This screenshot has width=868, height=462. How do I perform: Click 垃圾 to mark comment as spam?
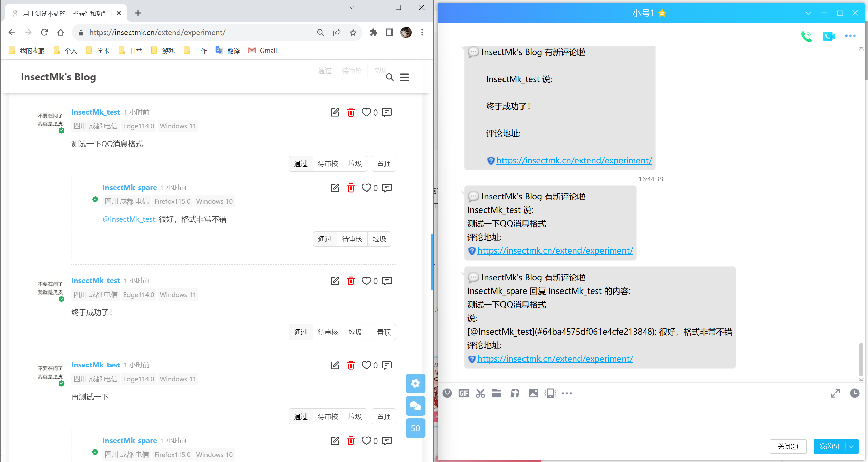click(x=355, y=164)
